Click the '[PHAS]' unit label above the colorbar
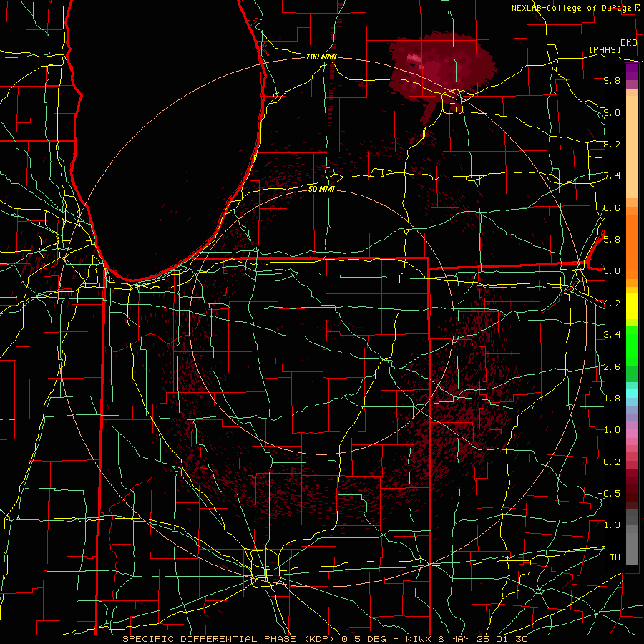Screen dimensions: 644x644 (x=605, y=49)
